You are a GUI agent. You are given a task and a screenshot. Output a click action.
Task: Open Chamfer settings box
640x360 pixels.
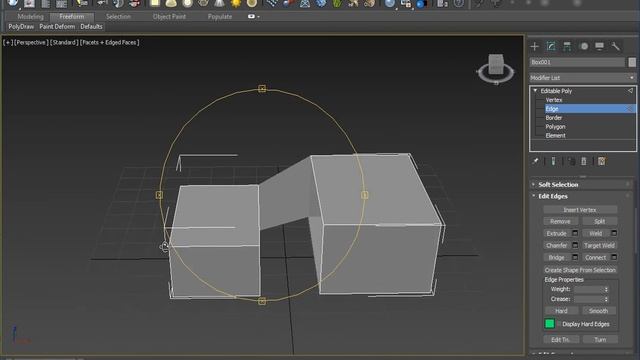(x=575, y=245)
